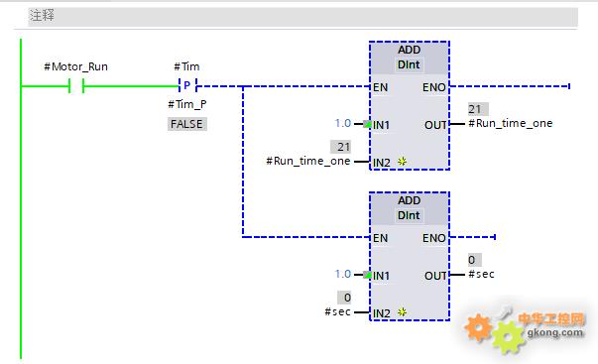This screenshot has height=364, width=598.
Task: Click the #Motor_Run normally open contact
Action: pos(76,86)
